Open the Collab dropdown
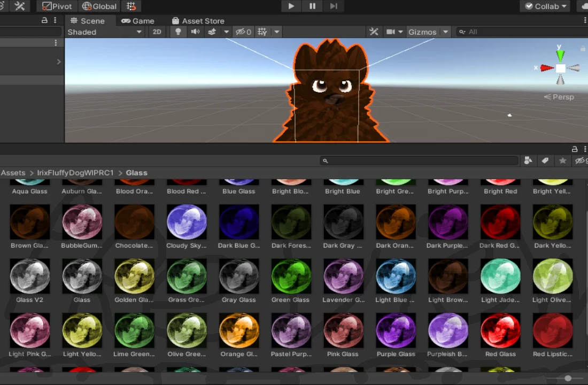This screenshot has width=588, height=385. (545, 6)
